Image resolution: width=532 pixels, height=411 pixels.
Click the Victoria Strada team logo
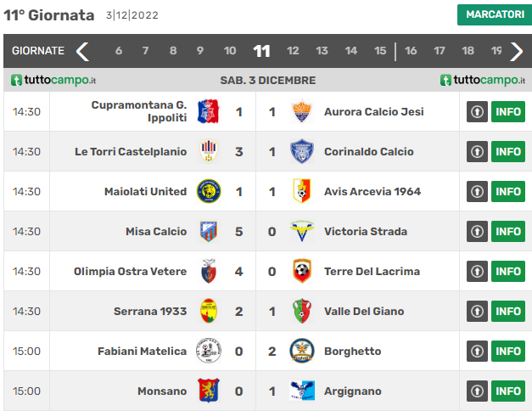(x=302, y=231)
